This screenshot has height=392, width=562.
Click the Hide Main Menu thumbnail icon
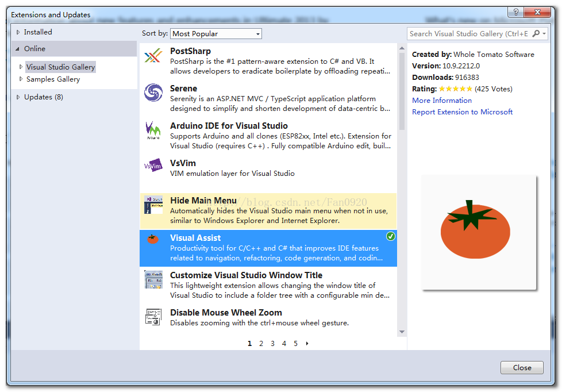[153, 205]
